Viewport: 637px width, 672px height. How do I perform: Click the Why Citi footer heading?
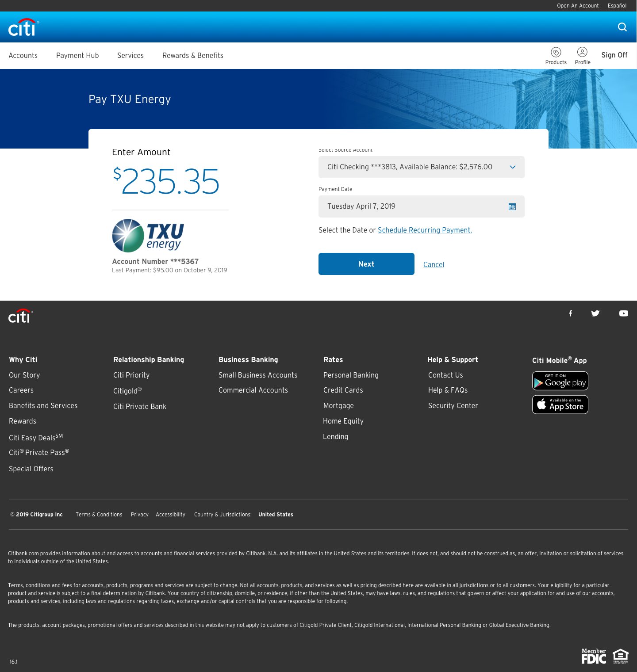[23, 360]
